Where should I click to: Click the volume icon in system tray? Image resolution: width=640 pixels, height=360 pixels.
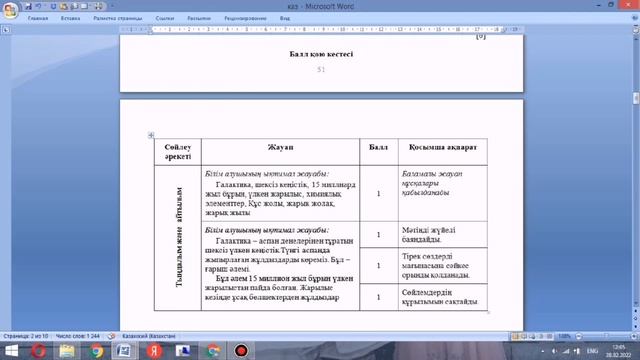tap(554, 351)
